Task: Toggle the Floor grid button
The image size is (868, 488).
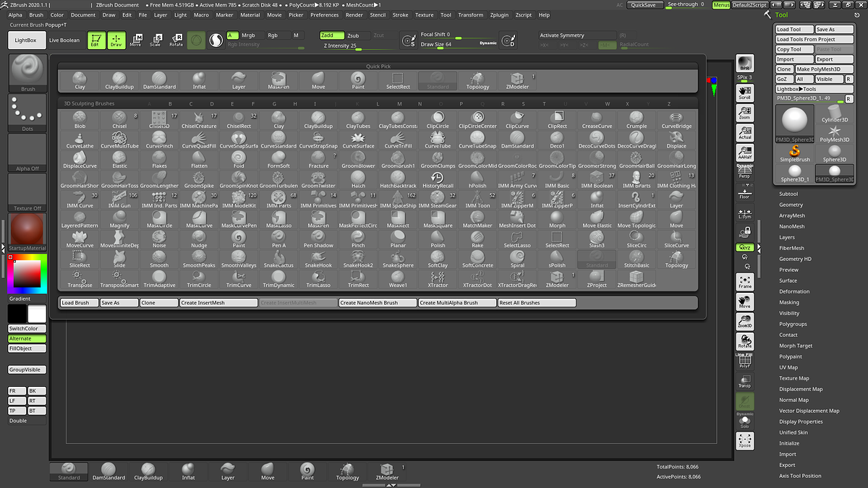Action: (745, 192)
